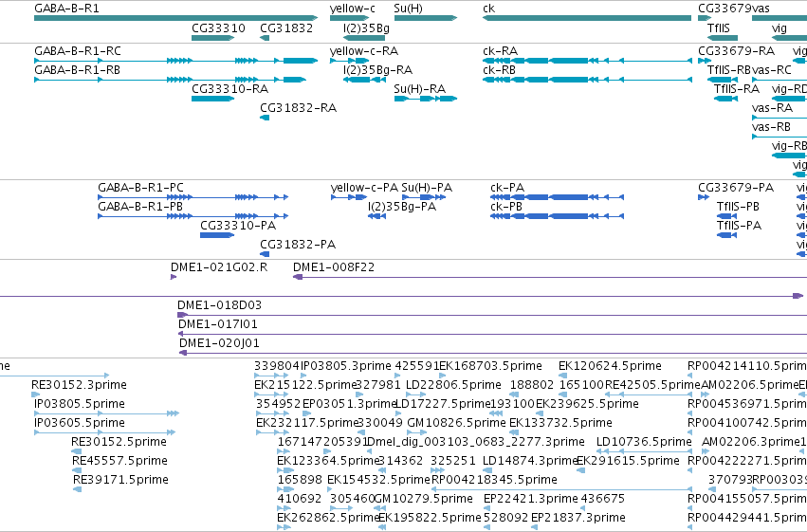
Task: Open the LD14874.3prime EST label
Action: click(531, 462)
